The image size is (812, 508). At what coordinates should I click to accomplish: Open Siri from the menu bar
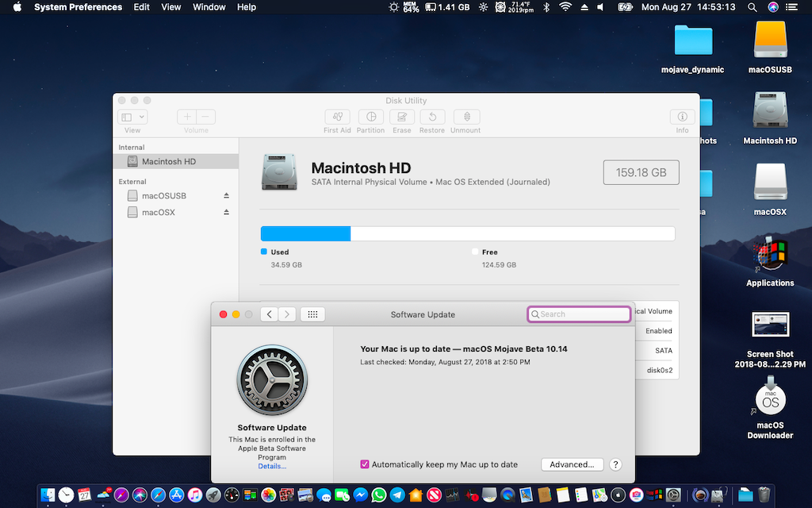pos(772,7)
